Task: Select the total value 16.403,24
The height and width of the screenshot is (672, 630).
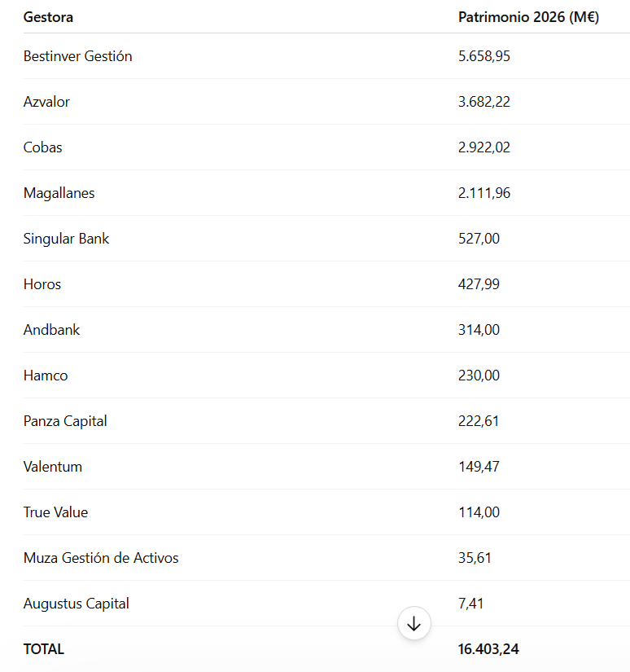Action: 488,649
